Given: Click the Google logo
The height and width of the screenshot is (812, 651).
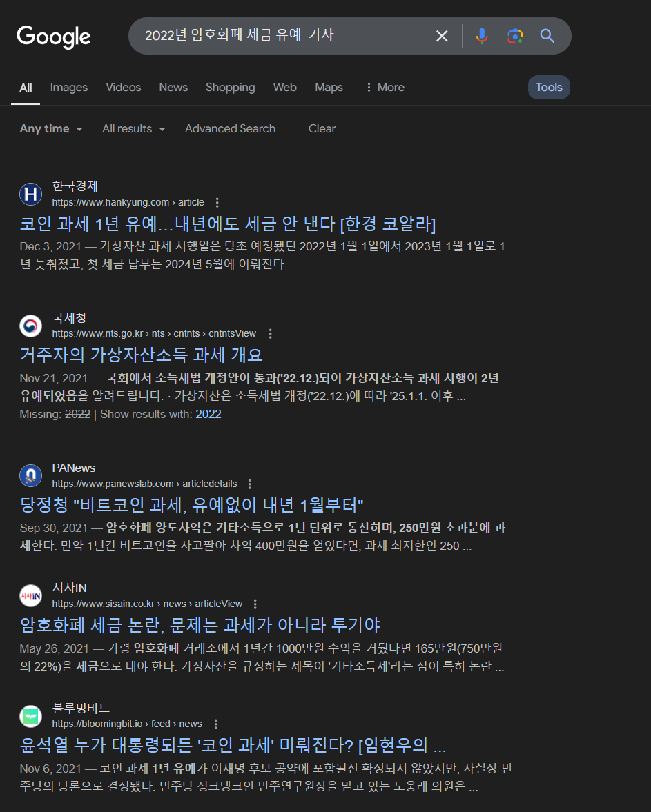Looking at the screenshot, I should coord(53,37).
